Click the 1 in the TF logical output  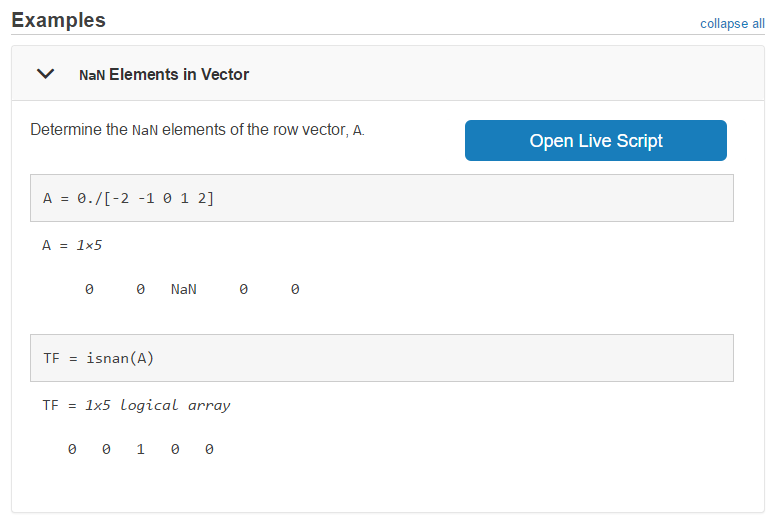point(141,450)
